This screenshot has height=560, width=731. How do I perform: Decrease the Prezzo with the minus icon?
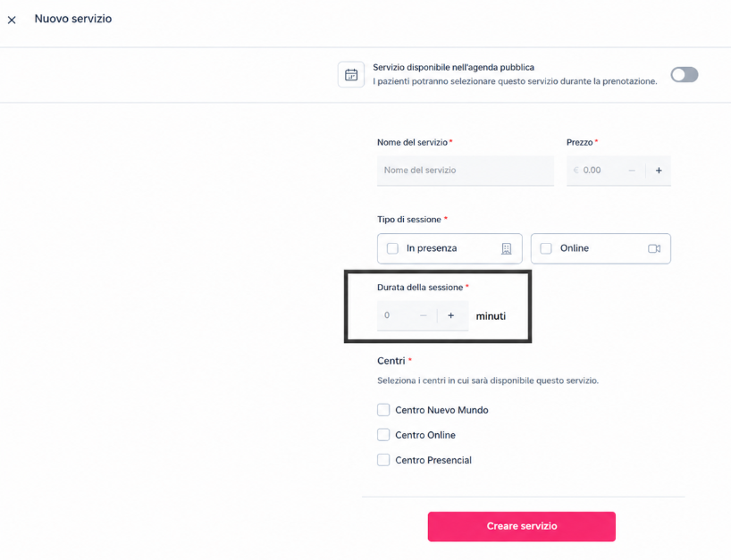pos(632,171)
